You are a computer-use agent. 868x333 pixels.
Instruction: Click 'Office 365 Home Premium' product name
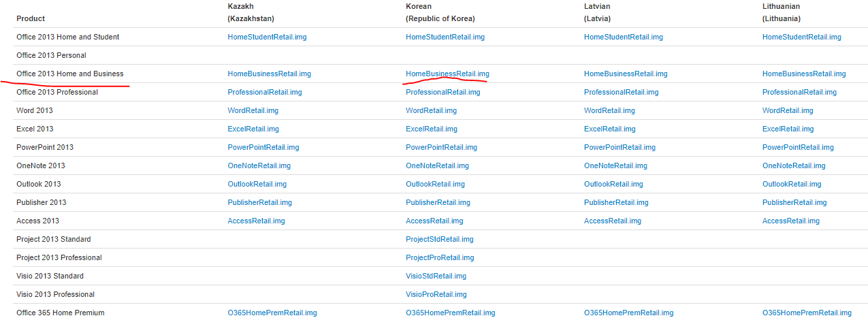coord(61,313)
